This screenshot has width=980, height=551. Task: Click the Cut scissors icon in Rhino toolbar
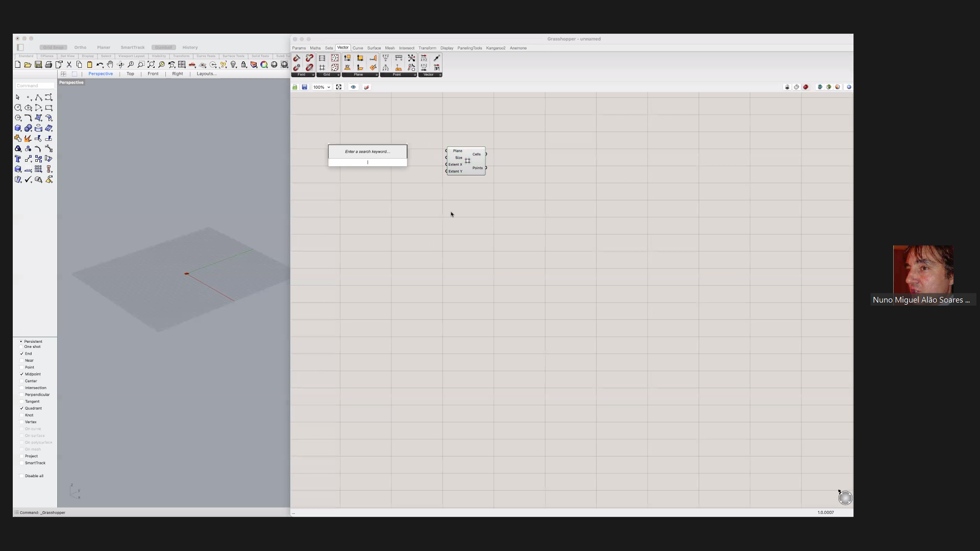[69, 65]
